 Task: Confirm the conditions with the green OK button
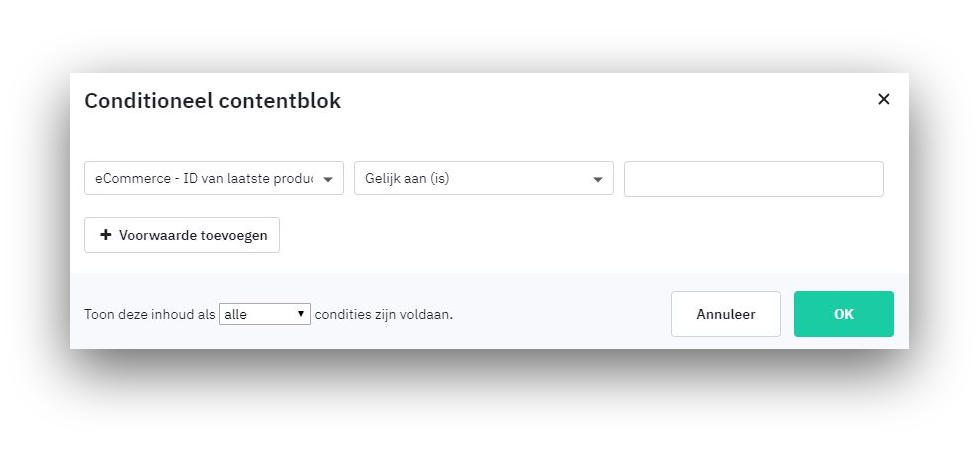844,314
